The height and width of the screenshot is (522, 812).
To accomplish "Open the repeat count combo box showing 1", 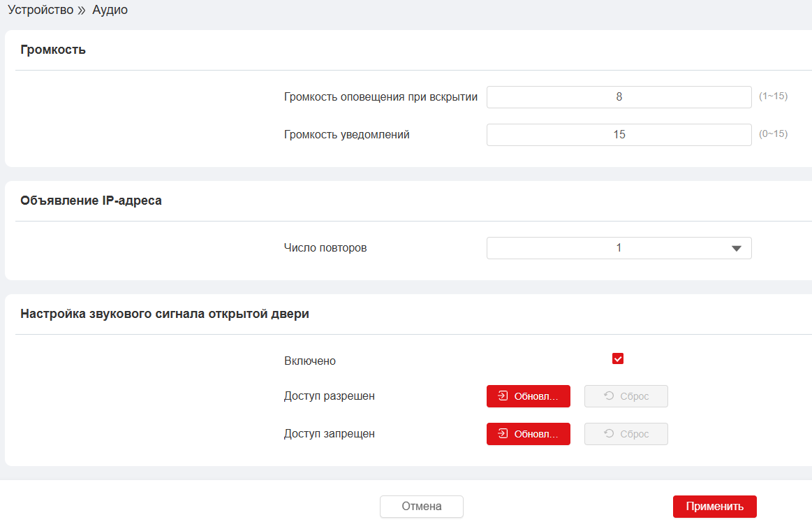I will 618,248.
